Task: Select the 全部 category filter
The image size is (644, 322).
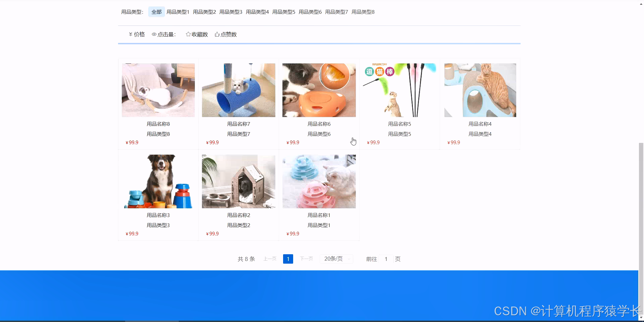Action: pyautogui.click(x=156, y=11)
